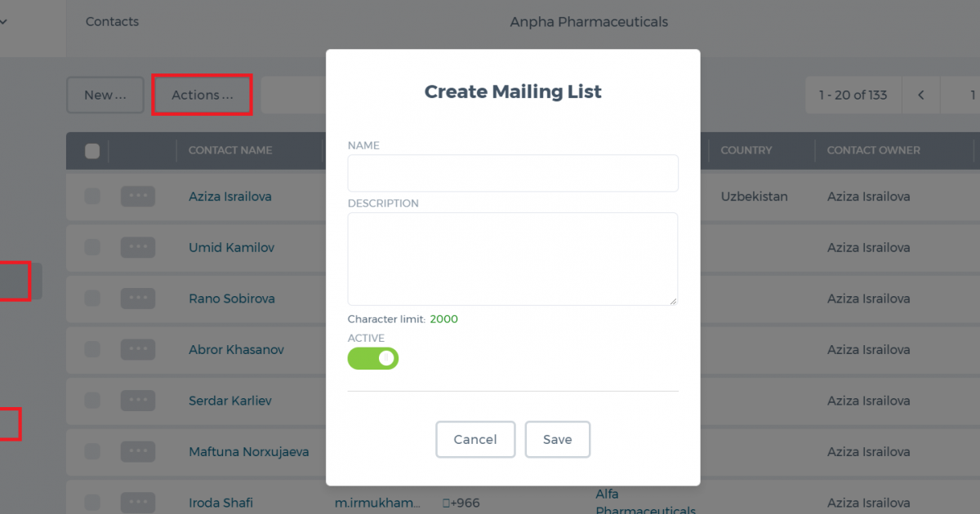
Task: Select the checkbox for Aziza Israilova
Action: tap(92, 197)
